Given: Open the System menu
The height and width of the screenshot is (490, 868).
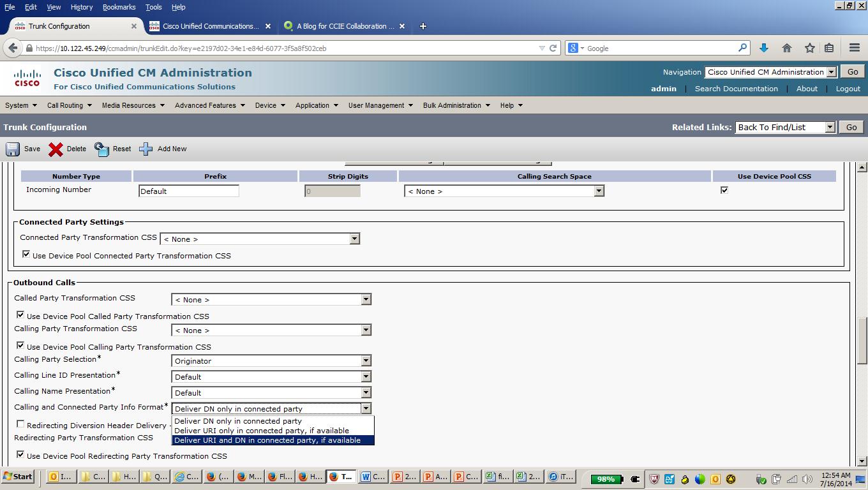Looking at the screenshot, I should point(20,105).
